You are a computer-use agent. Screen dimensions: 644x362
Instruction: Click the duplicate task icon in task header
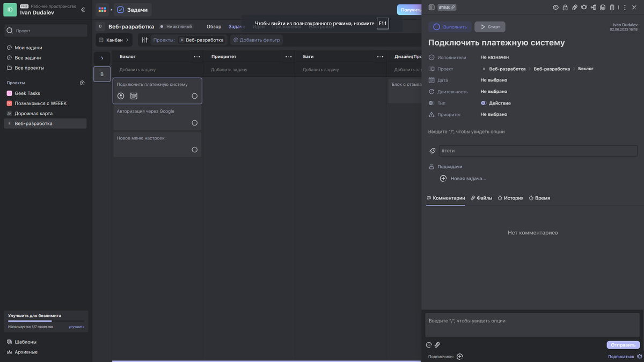click(x=603, y=8)
